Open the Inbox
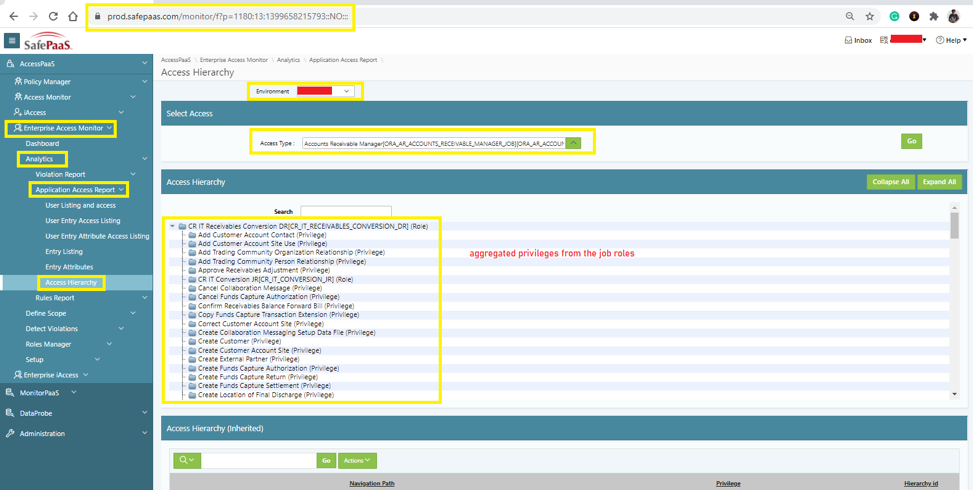The image size is (973, 490). tap(858, 40)
